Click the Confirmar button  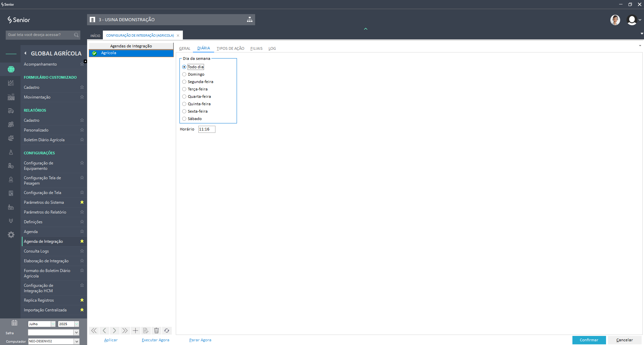coord(589,340)
